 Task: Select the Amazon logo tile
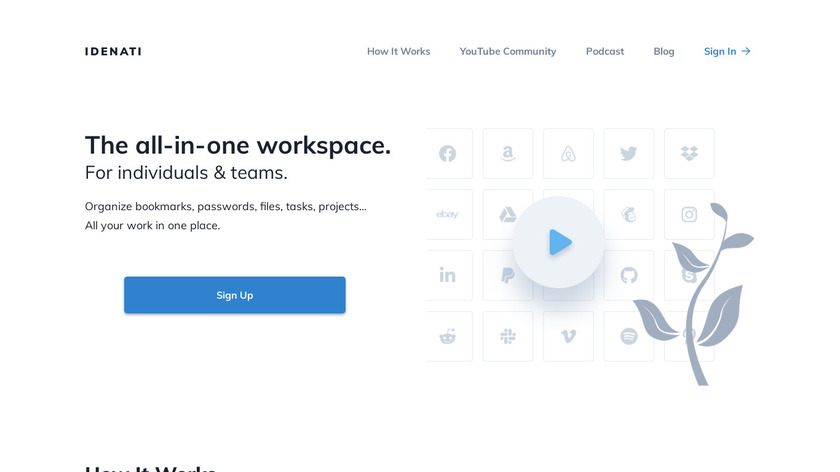508,154
